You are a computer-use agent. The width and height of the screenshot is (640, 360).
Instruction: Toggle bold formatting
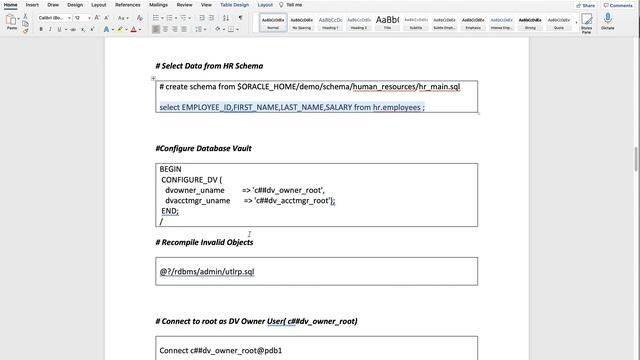click(41, 29)
